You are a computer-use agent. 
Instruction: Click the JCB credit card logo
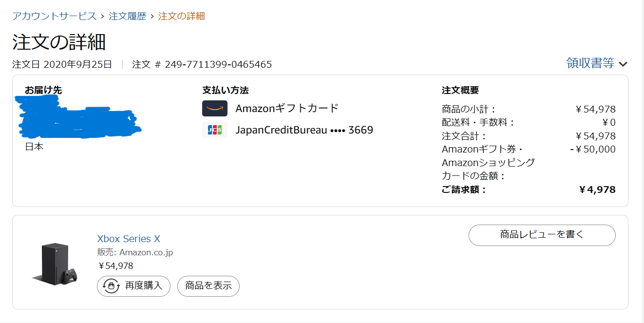pyautogui.click(x=215, y=130)
